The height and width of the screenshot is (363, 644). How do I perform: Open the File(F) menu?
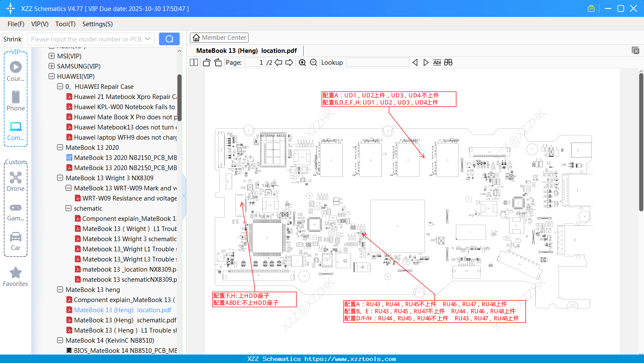tap(16, 24)
